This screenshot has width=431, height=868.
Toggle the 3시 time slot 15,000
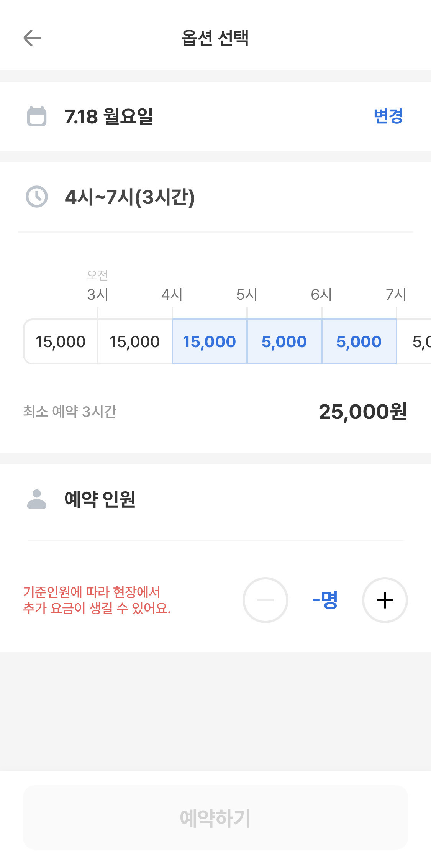point(135,341)
